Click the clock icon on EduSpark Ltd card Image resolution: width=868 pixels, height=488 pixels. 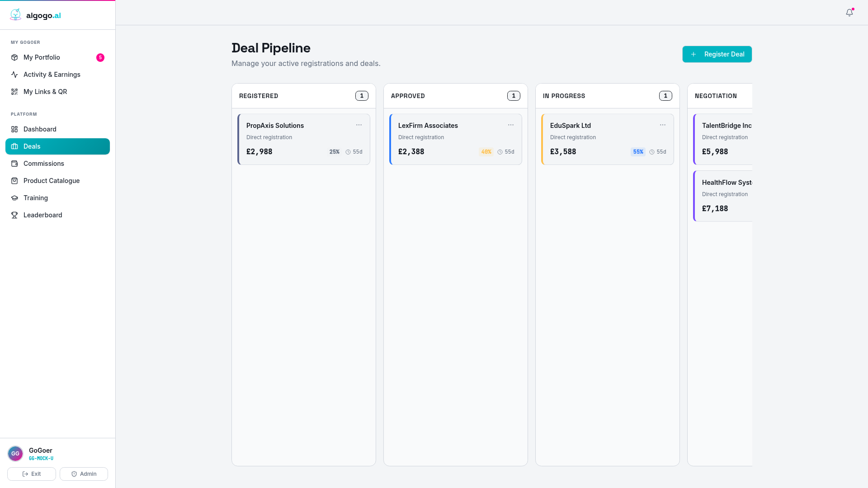coord(652,152)
